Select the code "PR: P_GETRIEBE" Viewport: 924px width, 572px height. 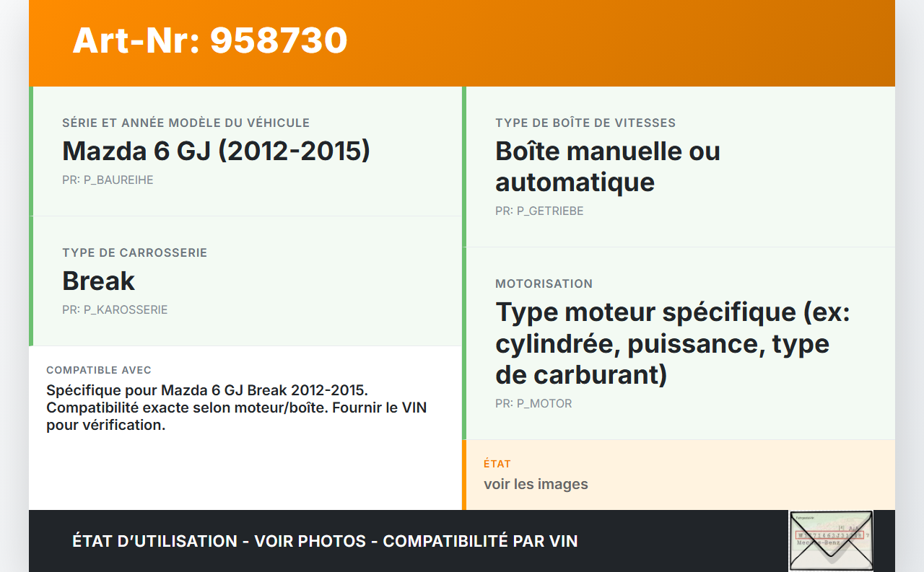click(x=539, y=211)
